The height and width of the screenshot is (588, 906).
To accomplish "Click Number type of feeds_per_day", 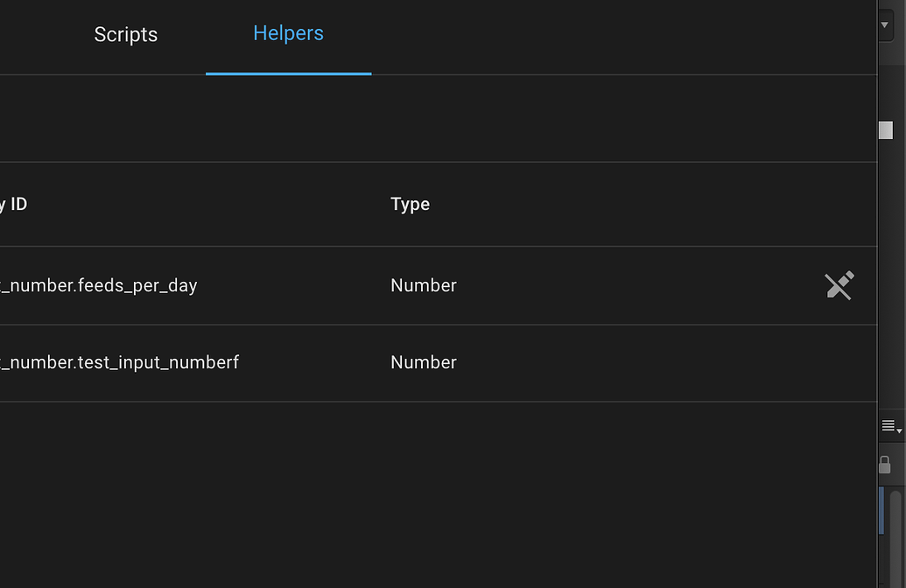I will [x=424, y=285].
